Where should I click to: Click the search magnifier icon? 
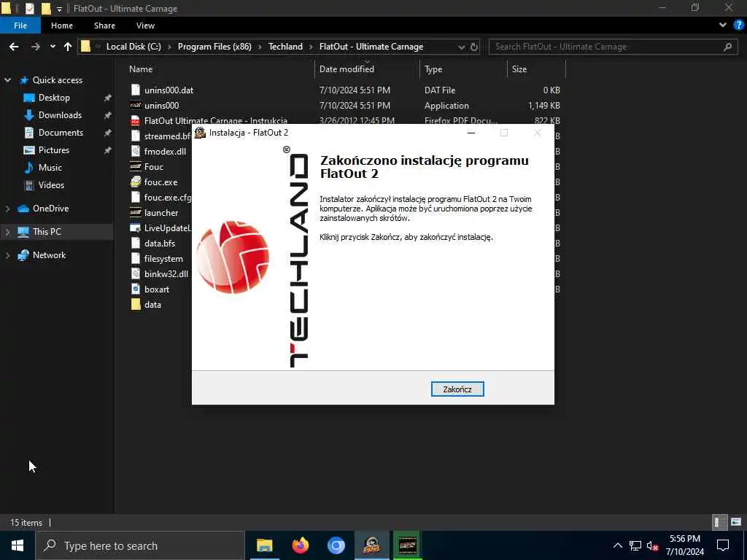(x=727, y=47)
